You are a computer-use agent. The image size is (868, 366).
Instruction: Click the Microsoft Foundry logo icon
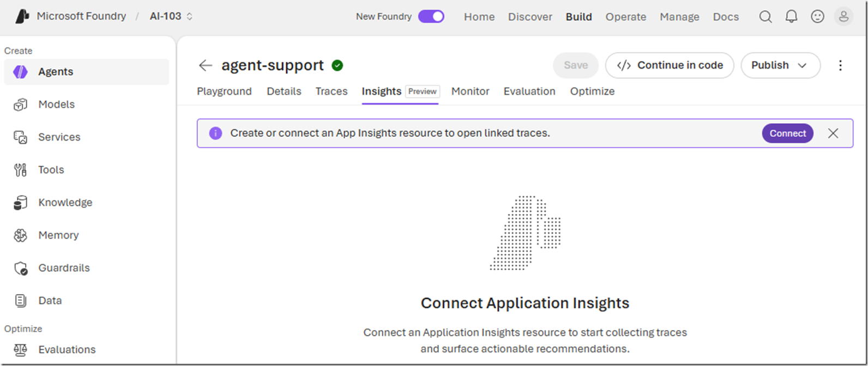(x=22, y=16)
